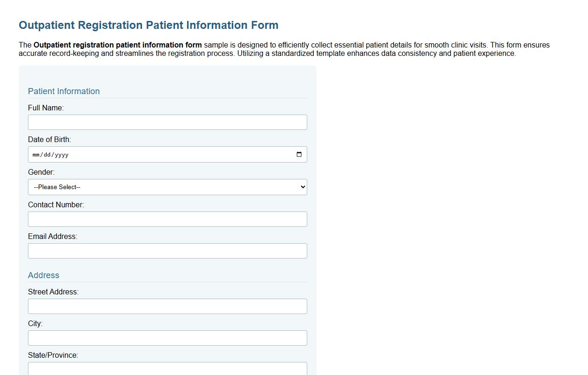
Task: Click the City input field
Action: click(168, 338)
